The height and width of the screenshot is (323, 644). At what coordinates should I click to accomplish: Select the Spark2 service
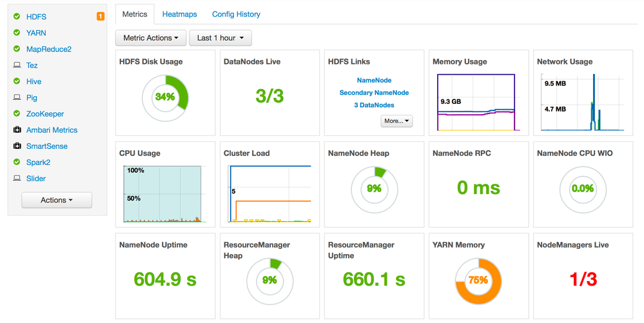[x=38, y=162]
